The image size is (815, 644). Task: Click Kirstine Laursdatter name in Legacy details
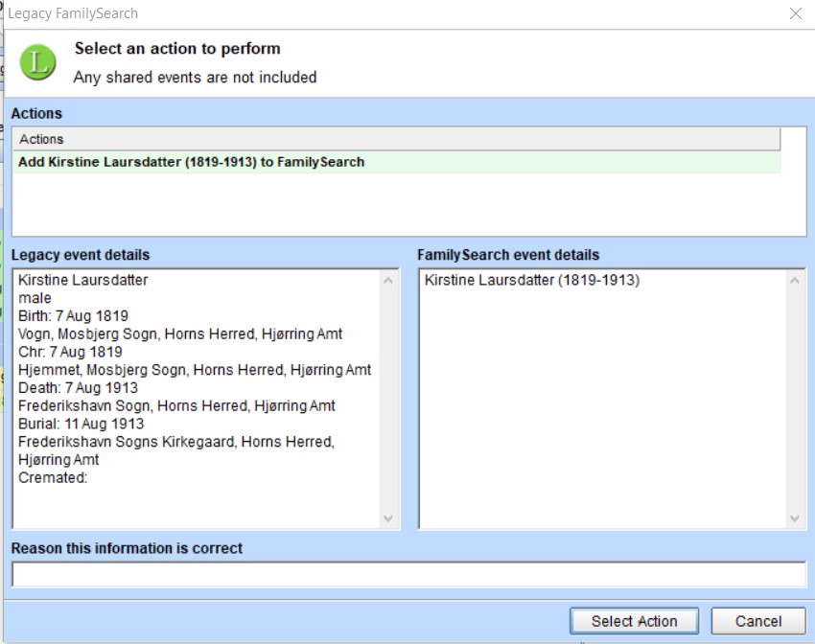point(83,280)
